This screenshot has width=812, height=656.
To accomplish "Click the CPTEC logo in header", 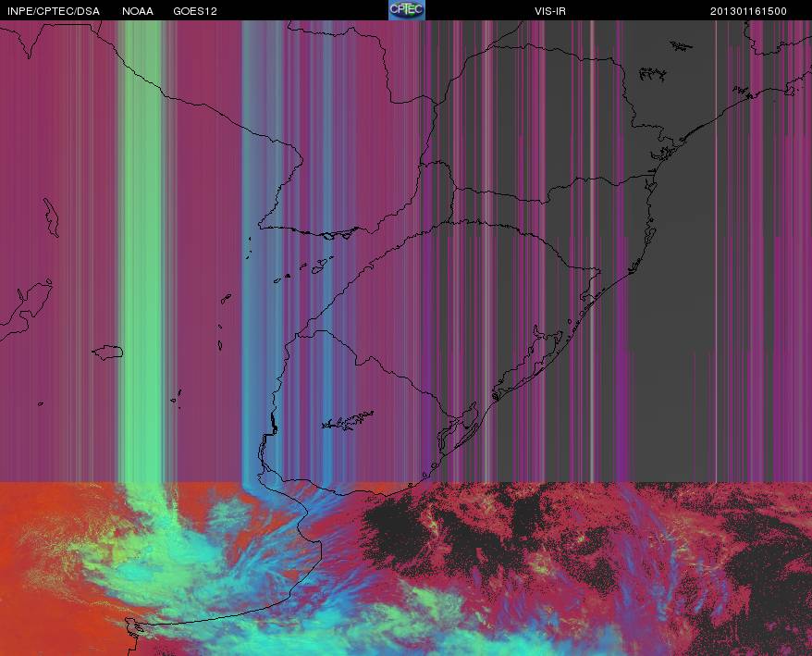I will tap(407, 10).
